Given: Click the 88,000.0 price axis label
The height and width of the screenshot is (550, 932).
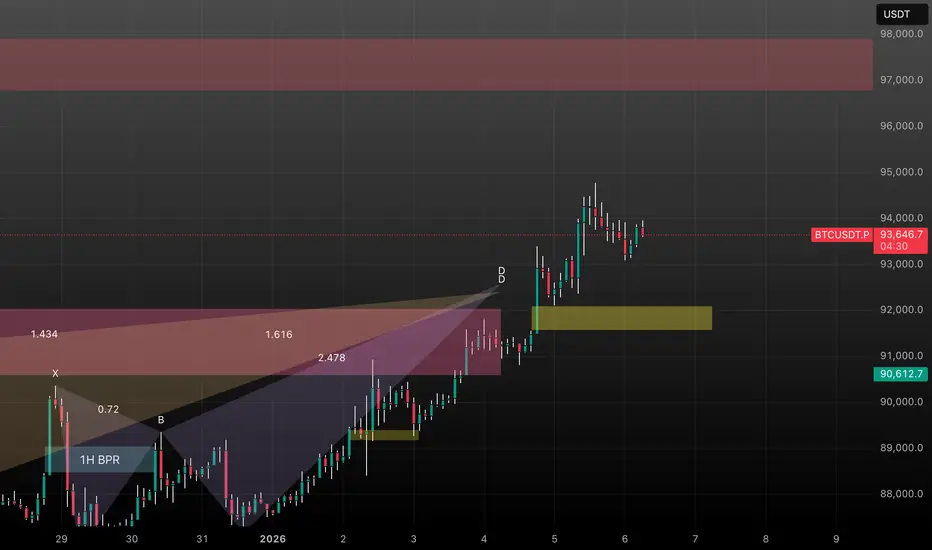Looking at the screenshot, I should click(x=901, y=494).
